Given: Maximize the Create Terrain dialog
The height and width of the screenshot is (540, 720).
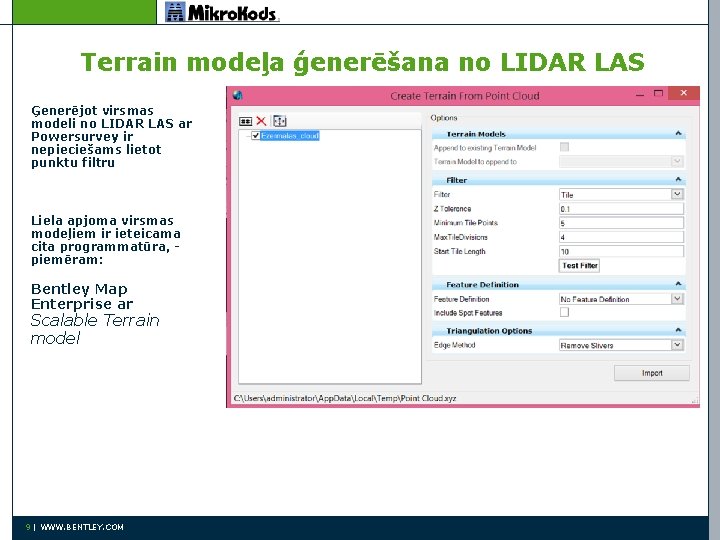Looking at the screenshot, I should pyautogui.click(x=658, y=94).
